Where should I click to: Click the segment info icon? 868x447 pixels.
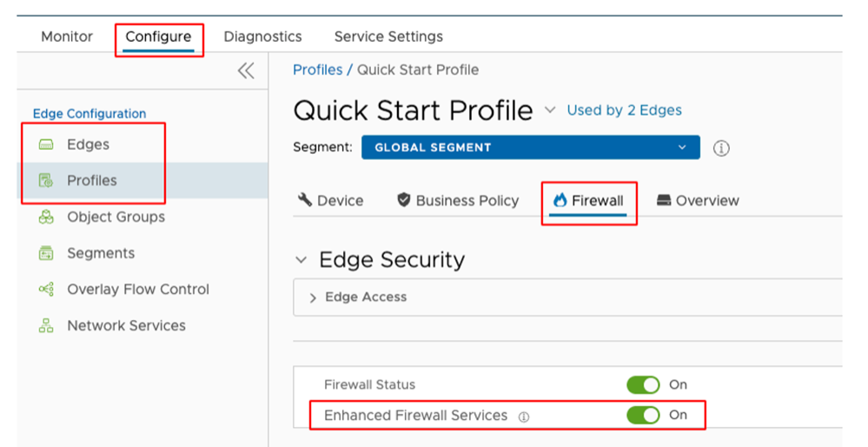point(720,148)
